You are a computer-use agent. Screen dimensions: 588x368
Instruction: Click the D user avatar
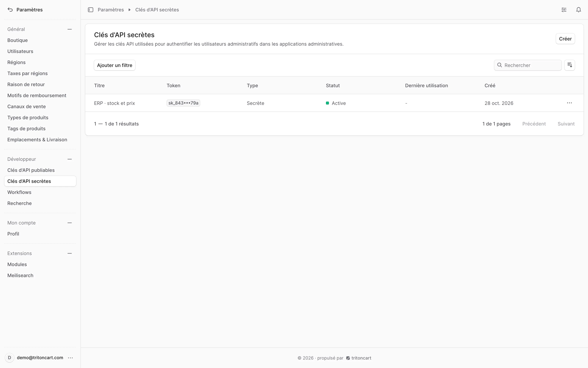[x=10, y=358]
